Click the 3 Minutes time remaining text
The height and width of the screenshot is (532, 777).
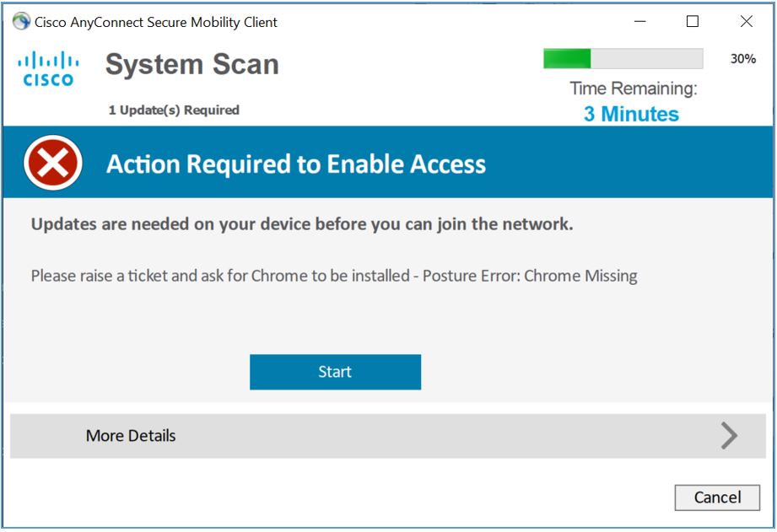(x=632, y=114)
